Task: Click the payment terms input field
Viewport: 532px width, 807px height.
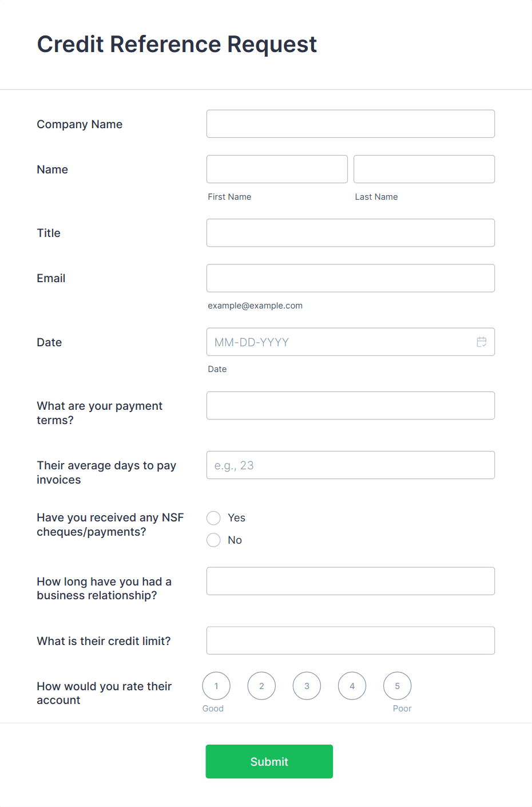Action: (x=350, y=405)
